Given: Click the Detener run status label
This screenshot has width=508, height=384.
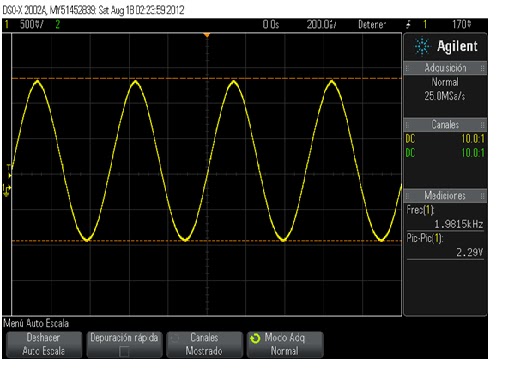Looking at the screenshot, I should pyautogui.click(x=372, y=24).
